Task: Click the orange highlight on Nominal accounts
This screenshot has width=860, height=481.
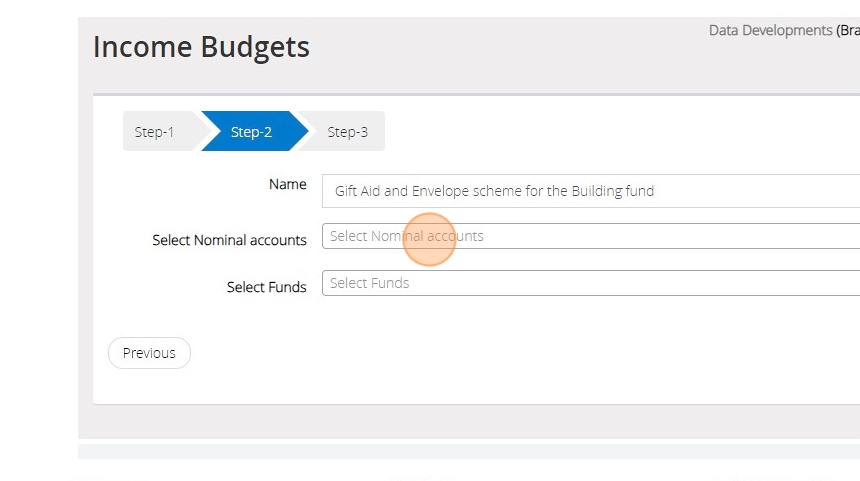Action: point(429,240)
